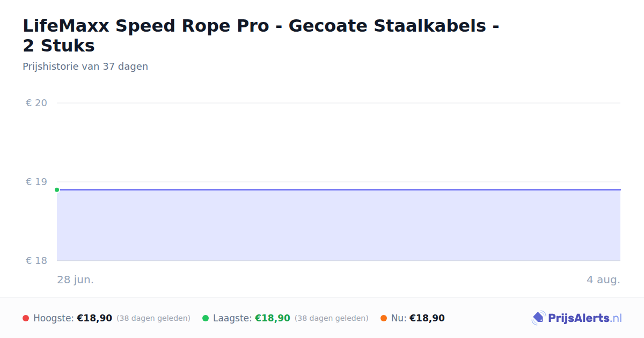The height and width of the screenshot is (338, 644).
Task: Select the Prijshistorie van 37 dagen subtitle
Action: point(85,67)
